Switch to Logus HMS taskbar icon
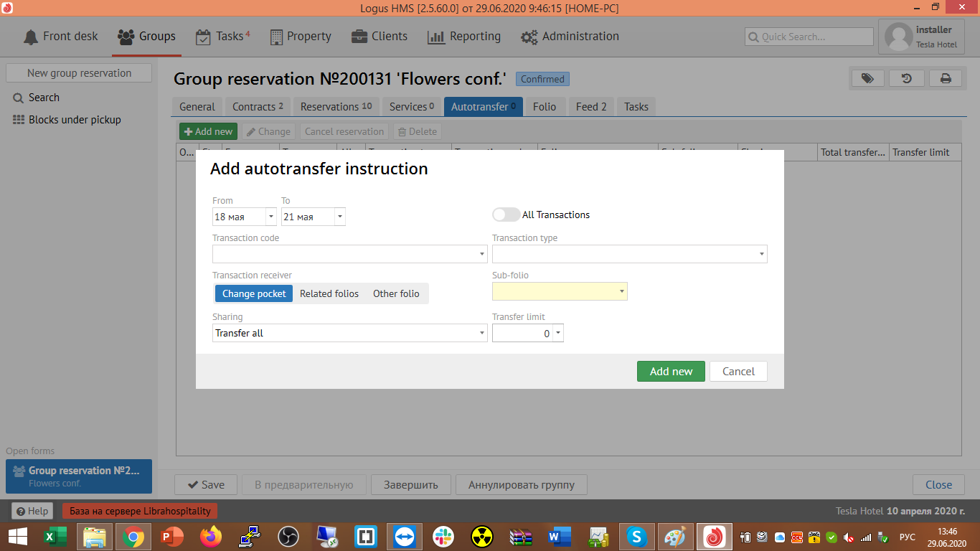The width and height of the screenshot is (980, 551). (x=715, y=536)
